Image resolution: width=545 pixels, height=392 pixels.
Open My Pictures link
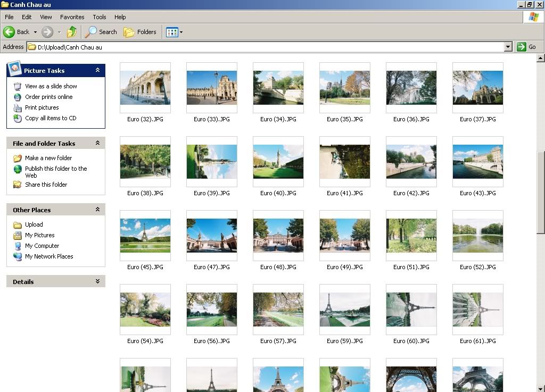coord(39,235)
